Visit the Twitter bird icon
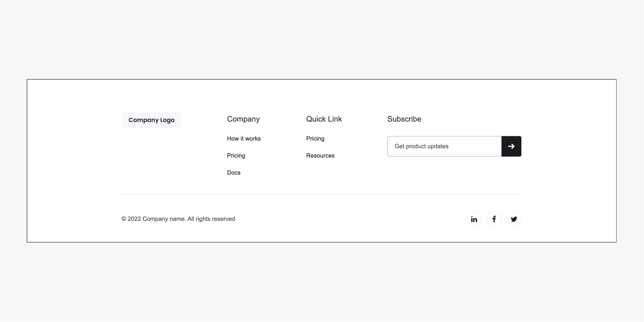The width and height of the screenshot is (644, 322). pyautogui.click(x=514, y=219)
